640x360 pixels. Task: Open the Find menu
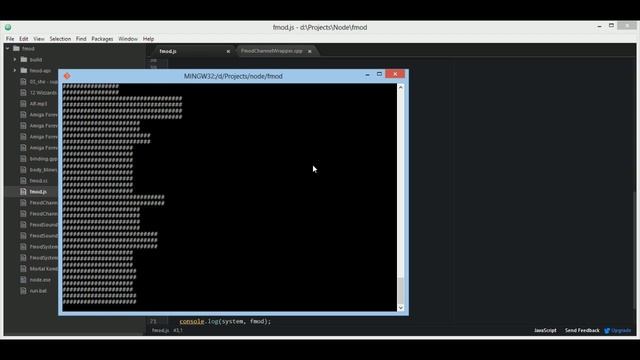pyautogui.click(x=81, y=39)
